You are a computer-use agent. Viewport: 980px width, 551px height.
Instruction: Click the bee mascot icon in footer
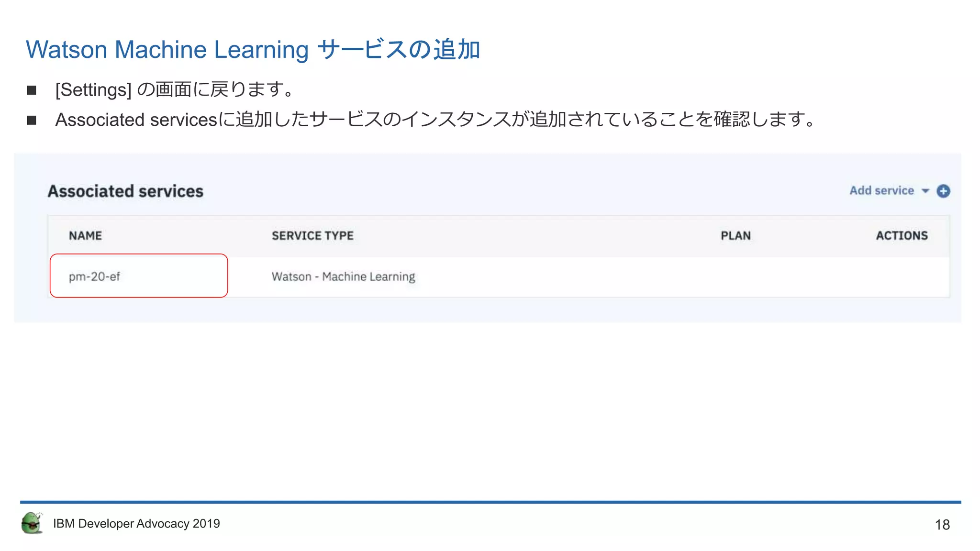pos(32,523)
